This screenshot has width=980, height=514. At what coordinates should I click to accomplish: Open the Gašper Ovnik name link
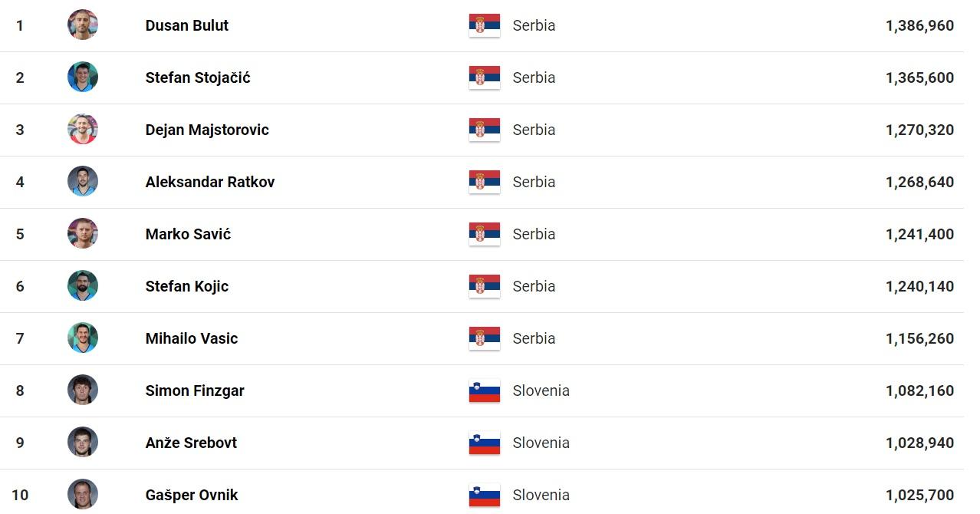192,495
